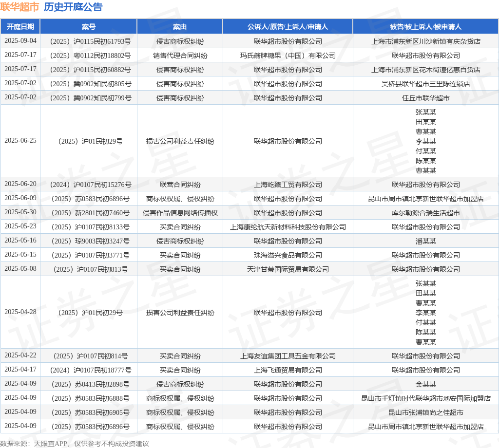Select defendant 任丘市联华超市
499x448 pixels.
coord(426,98)
